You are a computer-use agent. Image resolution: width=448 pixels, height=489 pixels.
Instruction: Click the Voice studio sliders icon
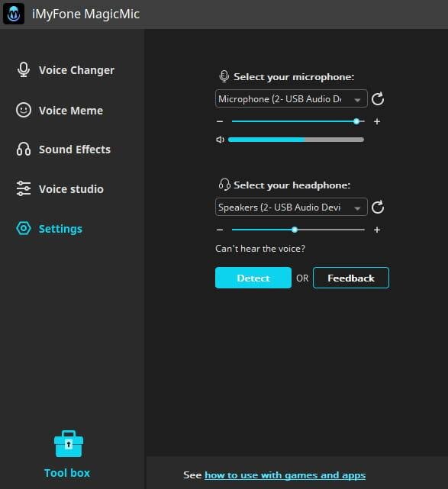[x=24, y=188]
